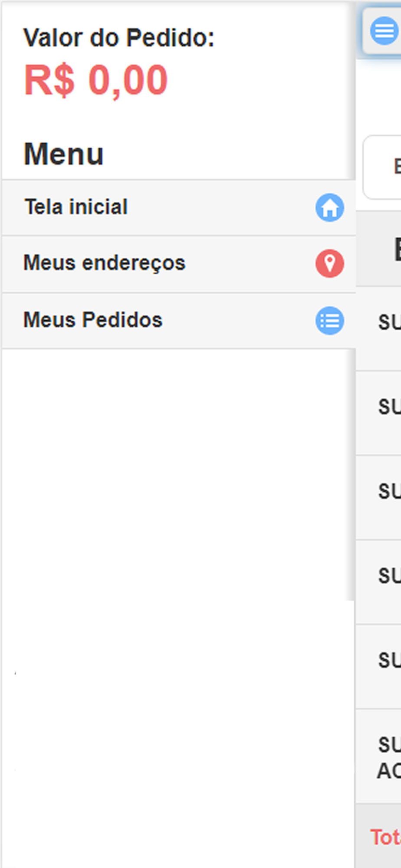Select the fourth SU product row
Viewport: 401px width, 868px height.
click(378, 582)
